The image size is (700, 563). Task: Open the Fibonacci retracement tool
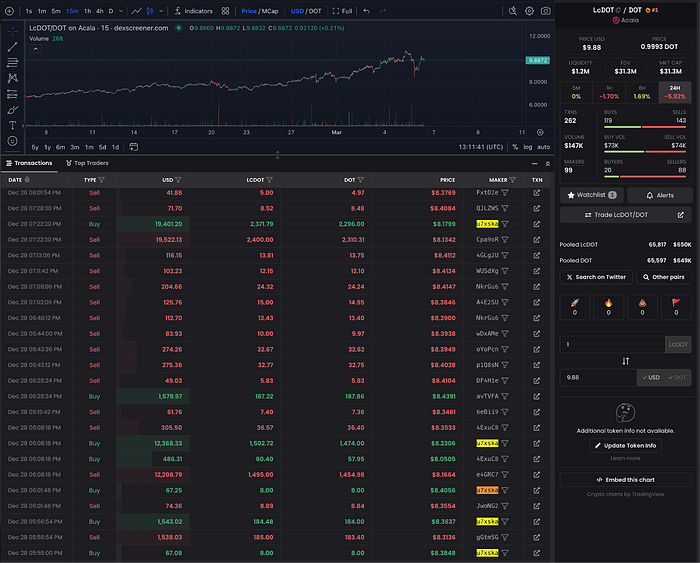point(12,62)
